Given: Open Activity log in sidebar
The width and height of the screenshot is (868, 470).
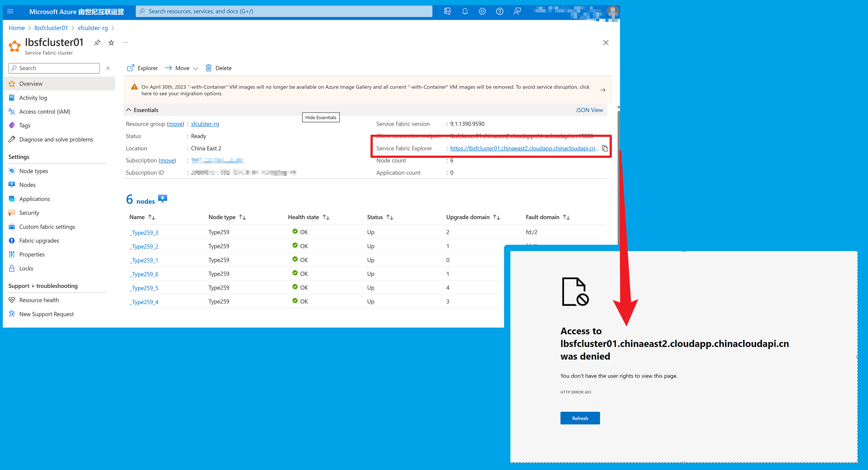Looking at the screenshot, I should click(x=33, y=98).
